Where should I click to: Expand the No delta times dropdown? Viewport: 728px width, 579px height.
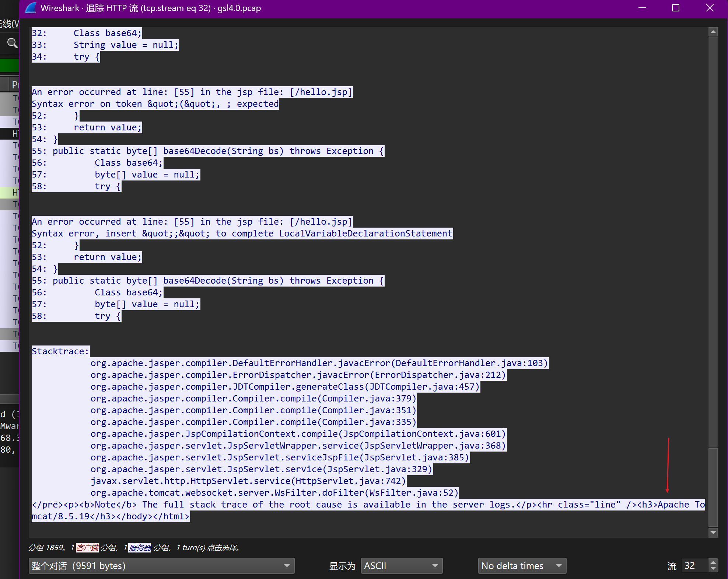click(522, 566)
